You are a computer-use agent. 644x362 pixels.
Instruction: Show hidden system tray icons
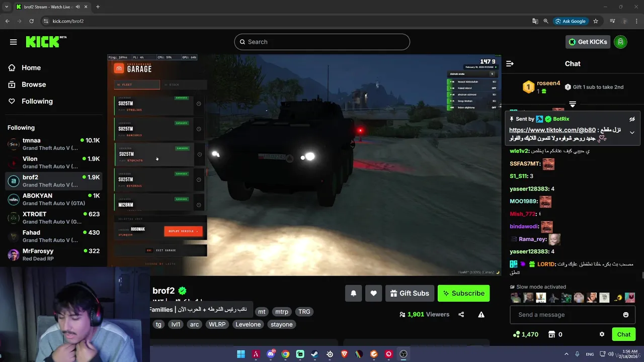pyautogui.click(x=567, y=354)
